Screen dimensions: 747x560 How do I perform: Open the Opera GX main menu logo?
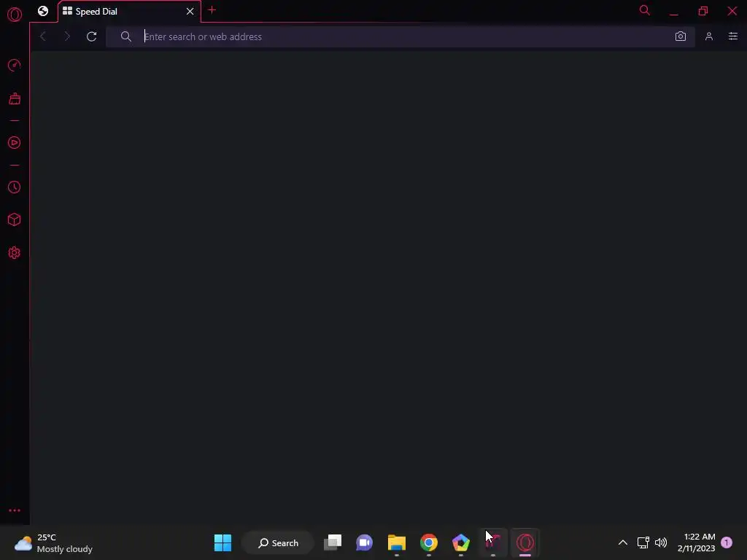(x=15, y=15)
